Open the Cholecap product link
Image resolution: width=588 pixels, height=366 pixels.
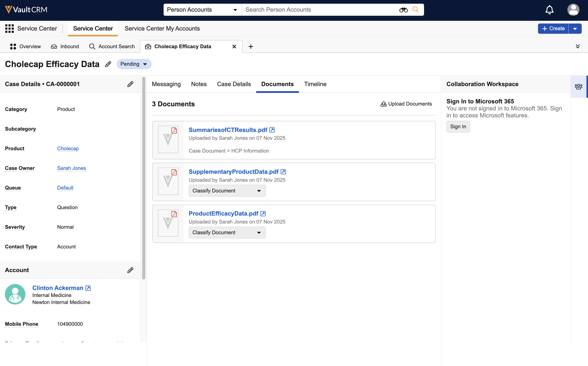68,148
